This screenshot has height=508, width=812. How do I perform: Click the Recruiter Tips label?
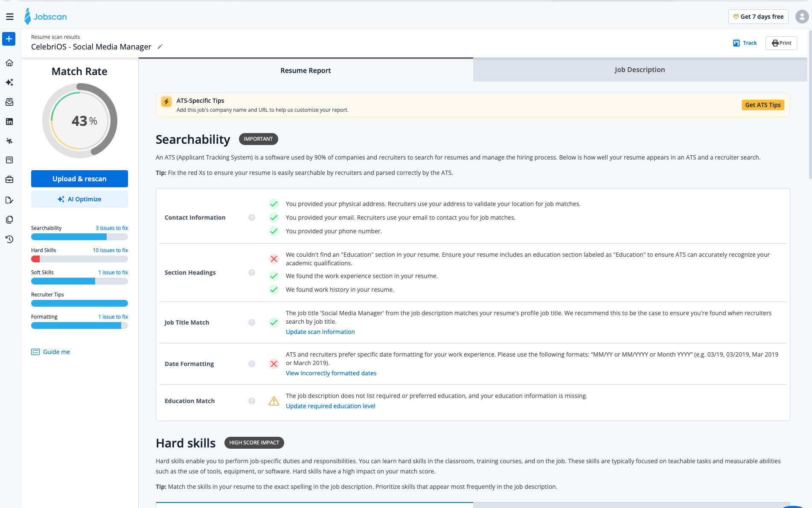point(47,295)
